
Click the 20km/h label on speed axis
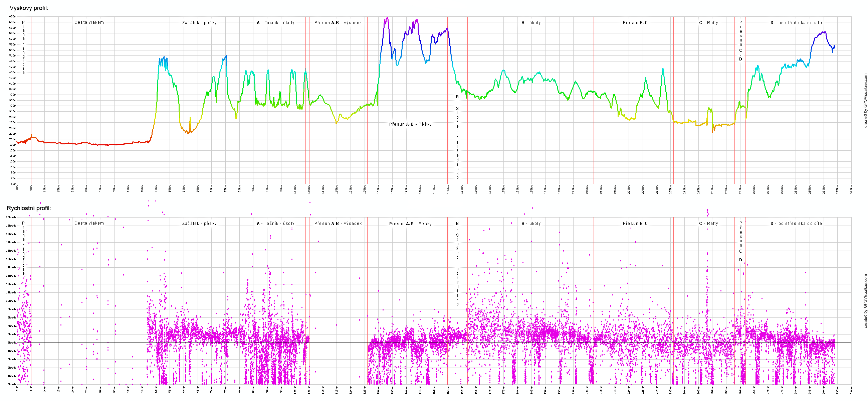[11, 217]
